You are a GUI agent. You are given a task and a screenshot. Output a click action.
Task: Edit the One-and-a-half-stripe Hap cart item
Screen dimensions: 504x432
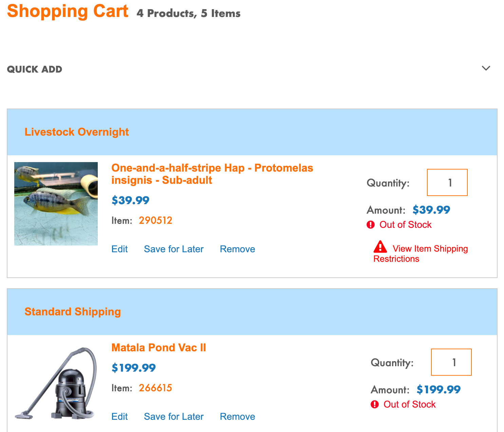(x=119, y=249)
